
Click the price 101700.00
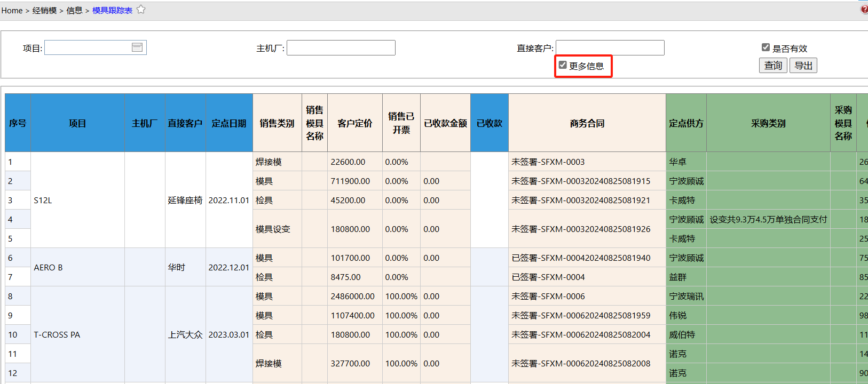pyautogui.click(x=350, y=258)
